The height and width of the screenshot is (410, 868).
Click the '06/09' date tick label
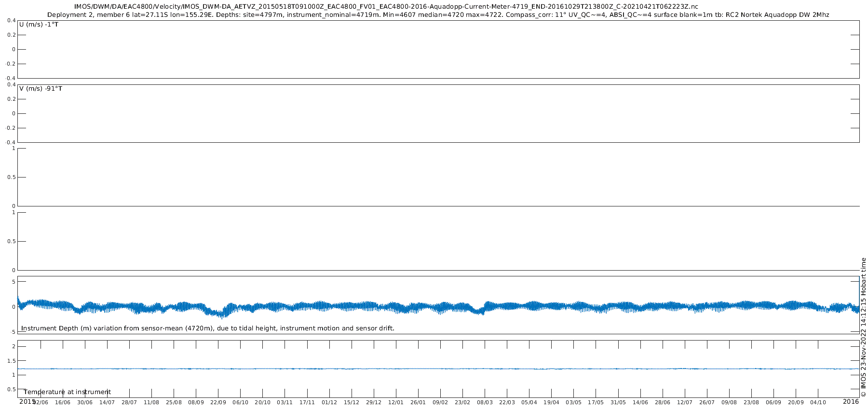click(x=773, y=402)
